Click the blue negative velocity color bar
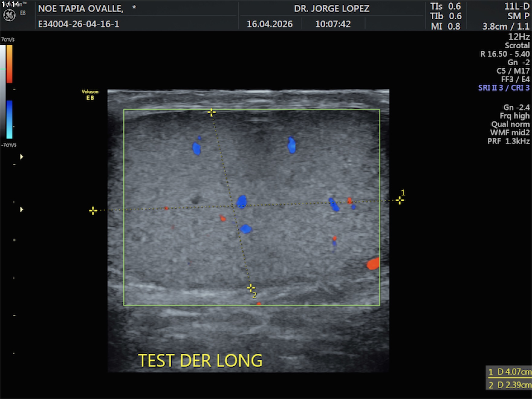 [9, 119]
